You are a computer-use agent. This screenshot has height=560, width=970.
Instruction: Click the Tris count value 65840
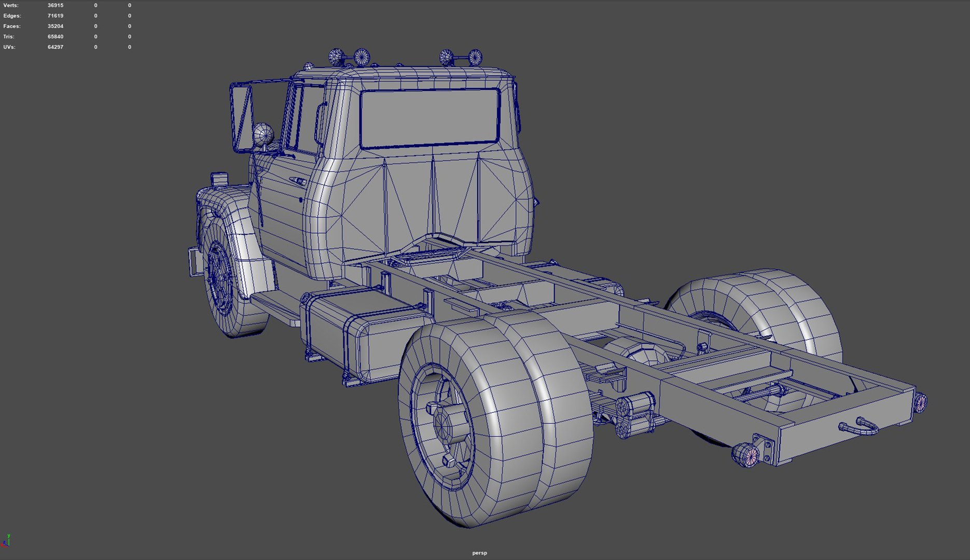click(56, 36)
